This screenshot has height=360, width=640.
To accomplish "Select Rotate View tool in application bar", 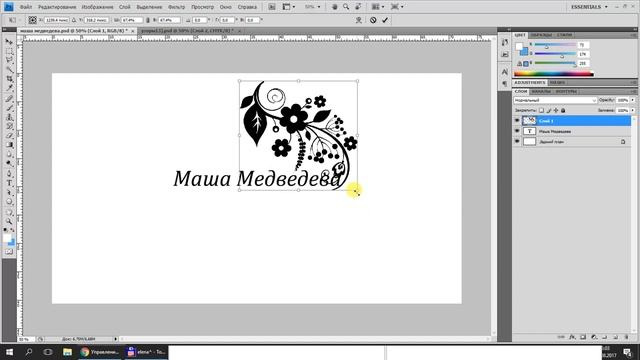I will 358,7.
